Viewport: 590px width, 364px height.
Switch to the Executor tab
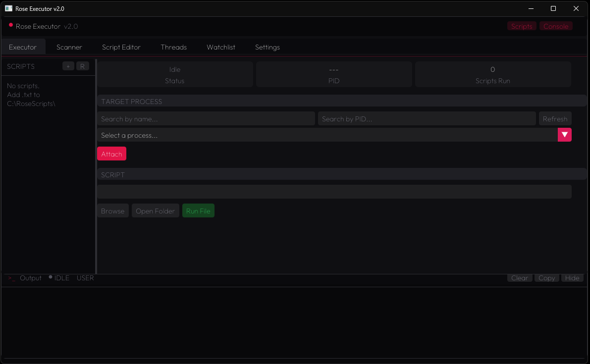[23, 47]
